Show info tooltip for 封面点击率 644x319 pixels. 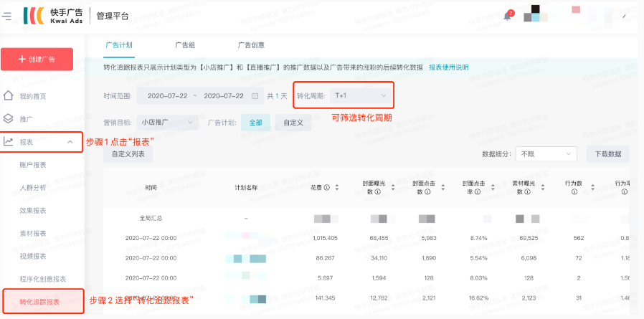pos(478,191)
